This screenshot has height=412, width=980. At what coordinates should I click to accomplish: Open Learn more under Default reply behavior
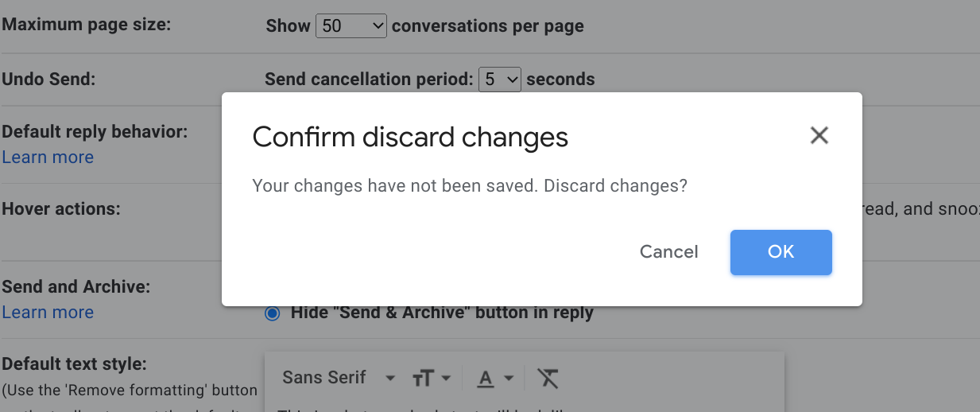48,157
